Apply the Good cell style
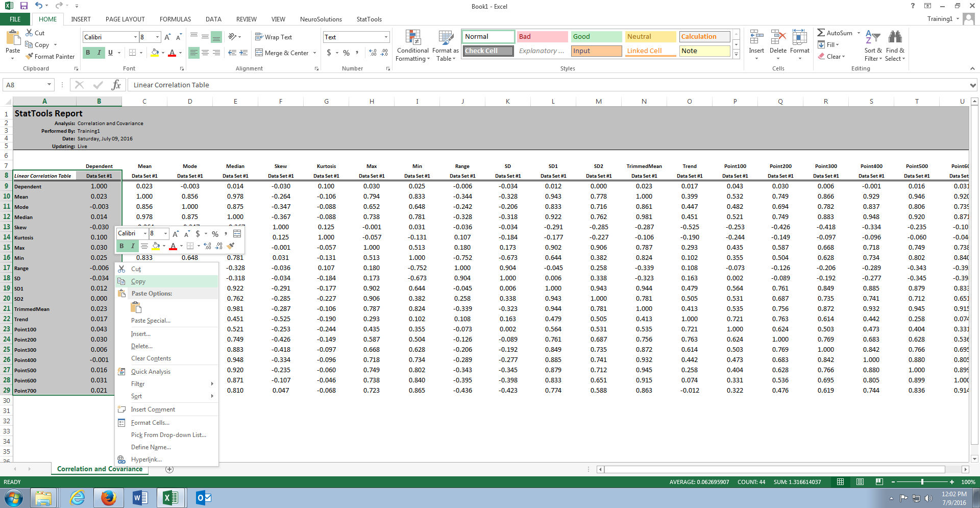 [596, 37]
